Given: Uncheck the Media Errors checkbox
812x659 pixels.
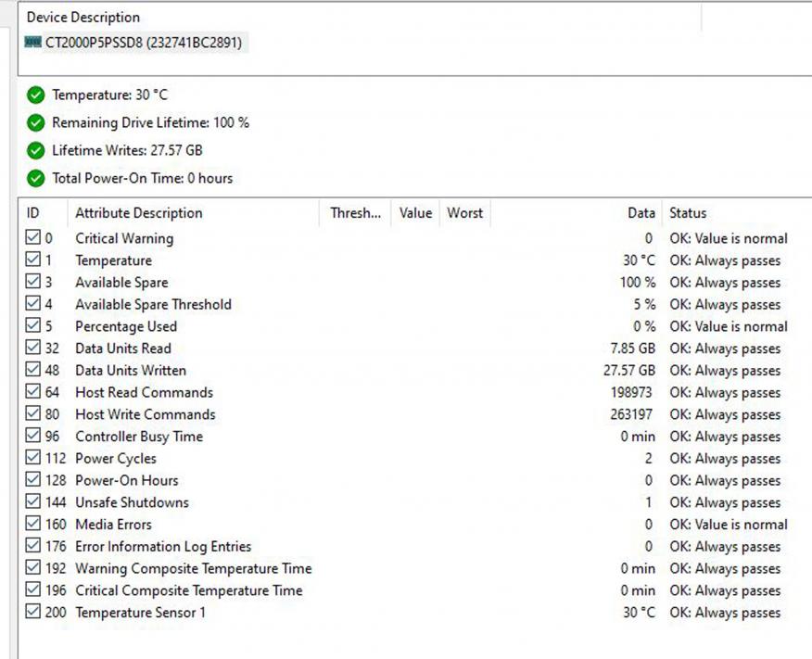Looking at the screenshot, I should pyautogui.click(x=33, y=525).
